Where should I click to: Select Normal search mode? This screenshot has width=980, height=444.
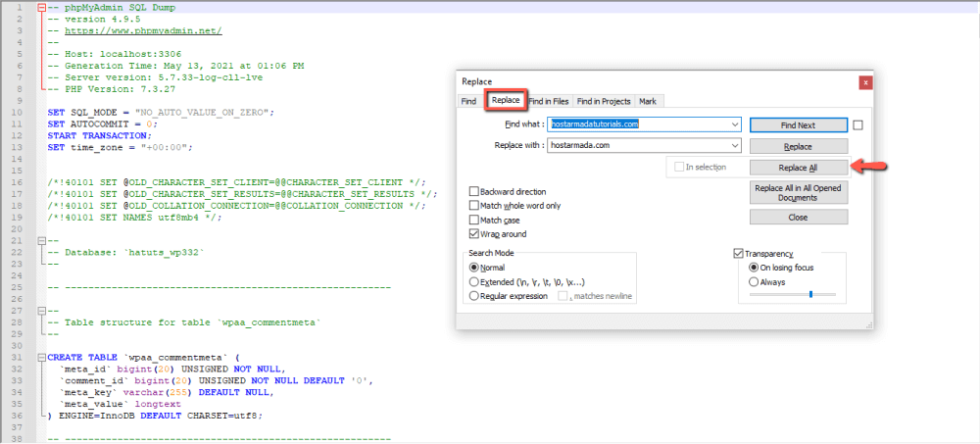[x=486, y=268]
